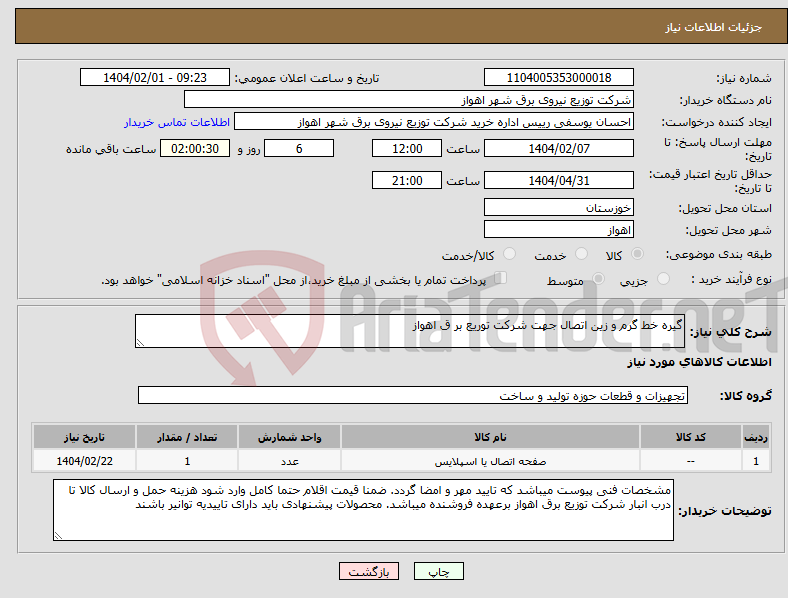This screenshot has width=788, height=598.
Task: Click the نام کالا column header
Action: point(490,437)
